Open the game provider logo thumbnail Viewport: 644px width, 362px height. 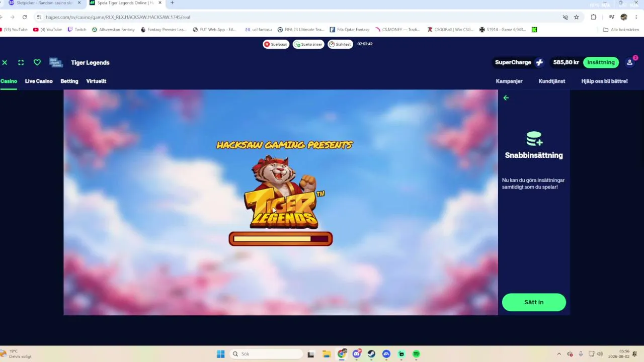click(x=56, y=62)
